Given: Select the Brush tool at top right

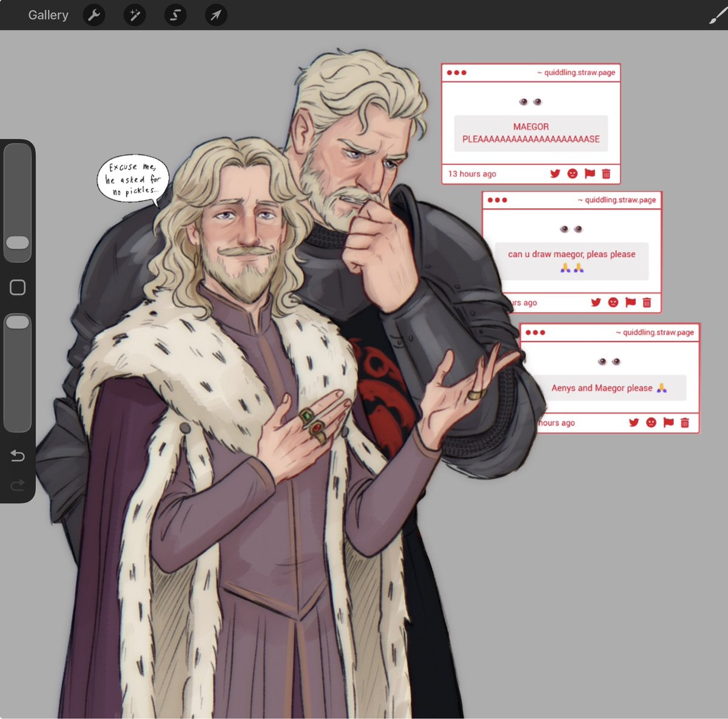Looking at the screenshot, I should 718,15.
